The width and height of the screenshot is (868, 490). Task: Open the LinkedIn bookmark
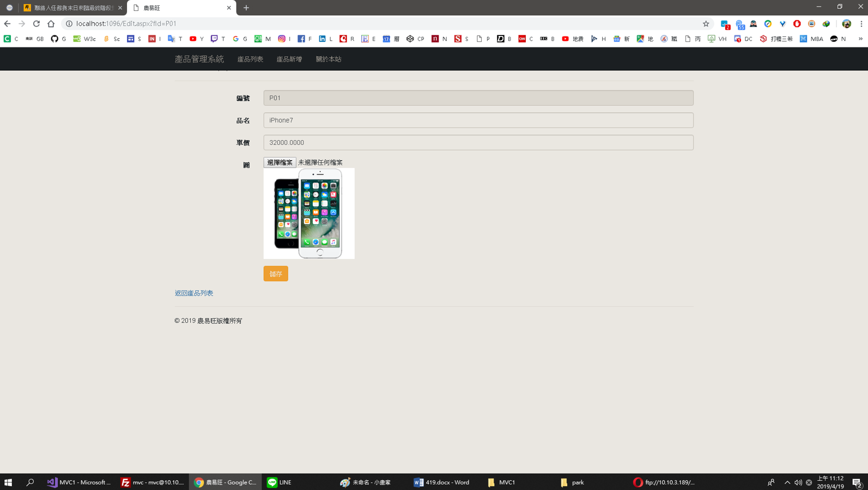(x=326, y=39)
